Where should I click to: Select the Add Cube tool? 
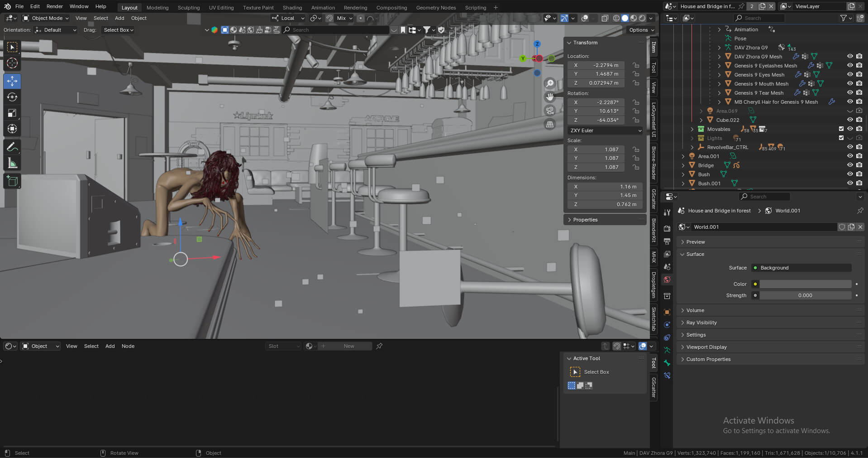(12, 181)
